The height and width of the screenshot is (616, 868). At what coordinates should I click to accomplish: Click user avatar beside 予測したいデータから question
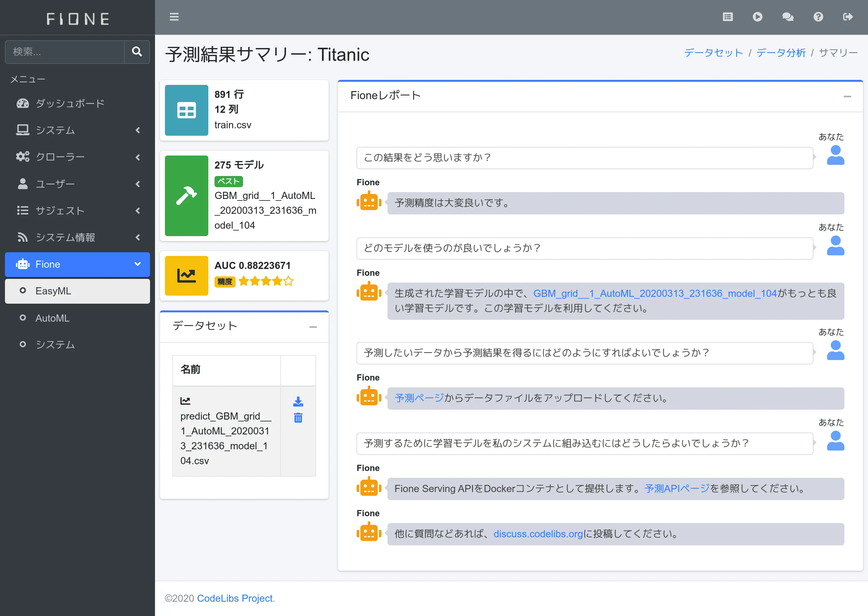coord(835,350)
